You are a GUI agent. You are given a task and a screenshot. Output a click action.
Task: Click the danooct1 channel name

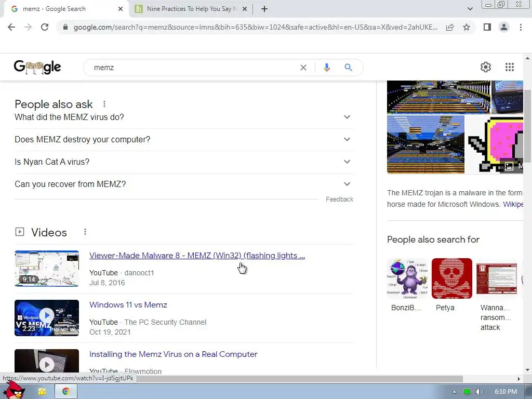139,273
